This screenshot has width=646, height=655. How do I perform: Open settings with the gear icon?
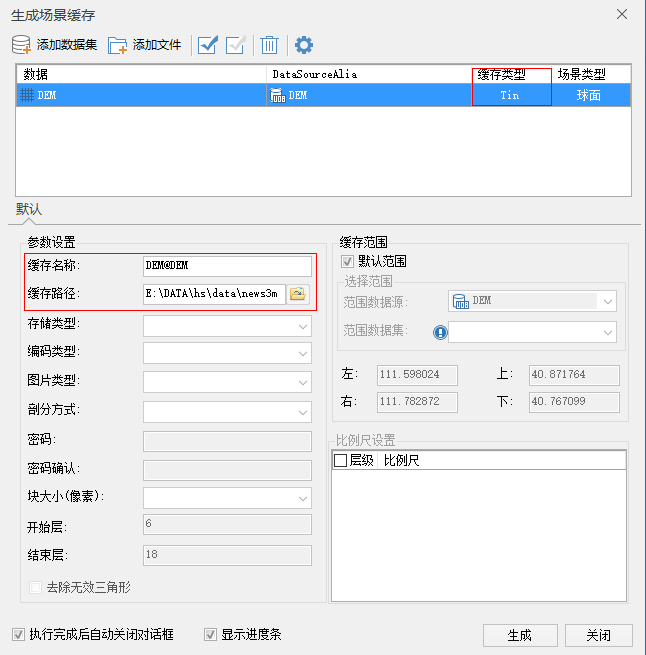tap(303, 45)
